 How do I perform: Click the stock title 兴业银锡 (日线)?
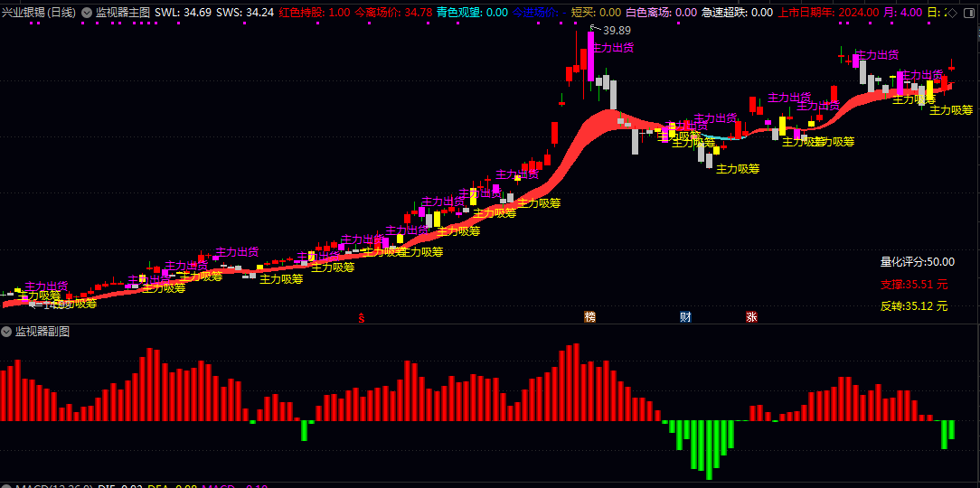pyautogui.click(x=41, y=12)
